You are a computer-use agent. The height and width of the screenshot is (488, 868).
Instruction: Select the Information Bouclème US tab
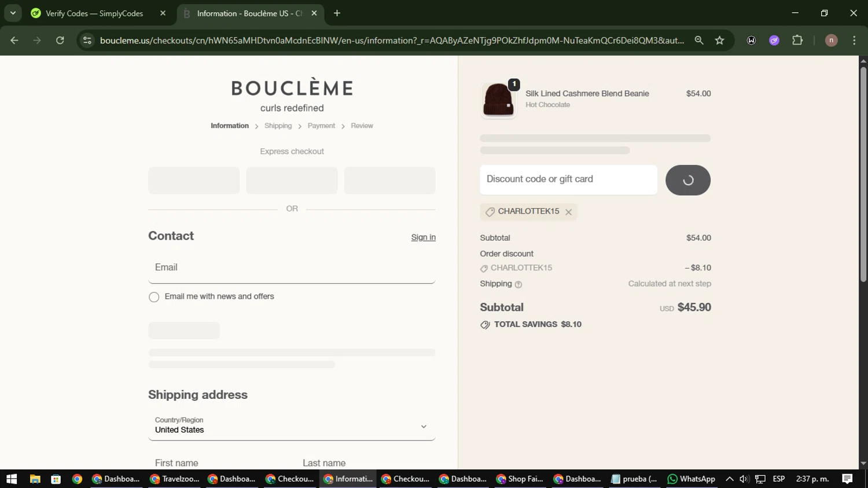tap(250, 13)
